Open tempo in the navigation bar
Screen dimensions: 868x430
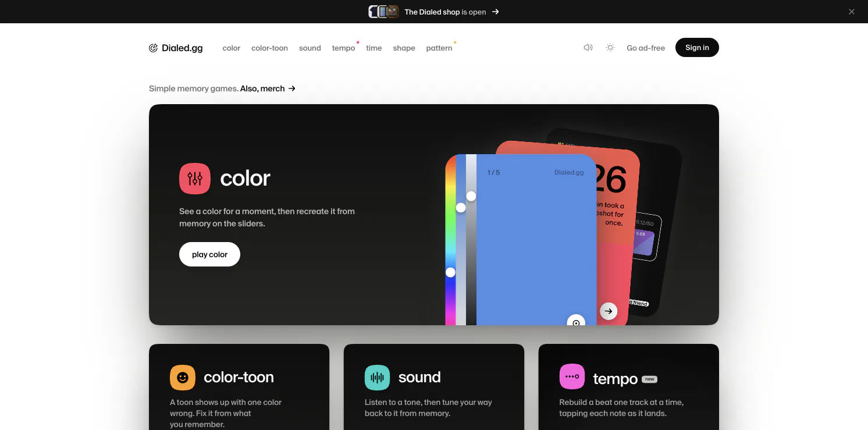pos(343,48)
